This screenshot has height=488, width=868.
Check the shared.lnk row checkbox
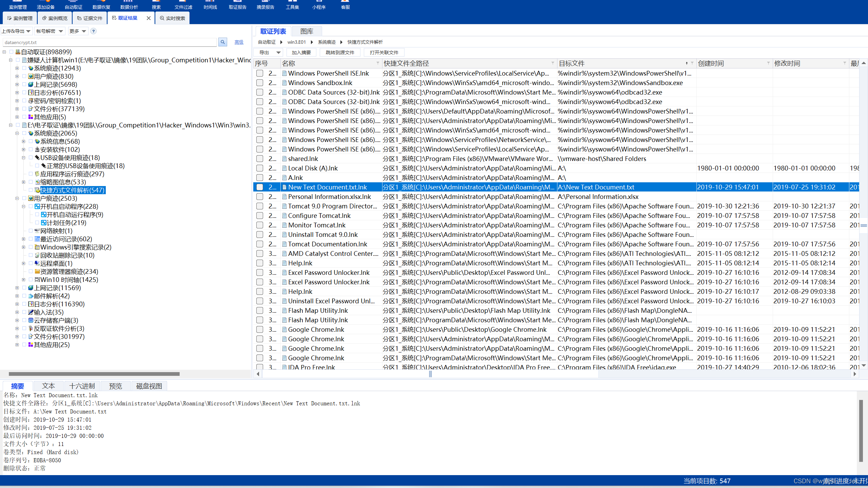point(260,159)
